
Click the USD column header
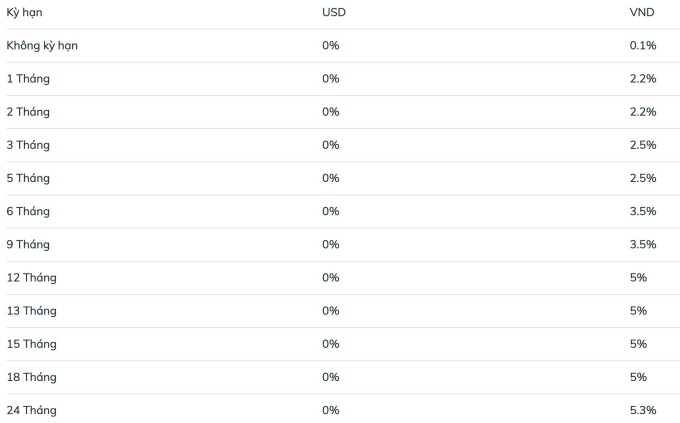(x=335, y=13)
